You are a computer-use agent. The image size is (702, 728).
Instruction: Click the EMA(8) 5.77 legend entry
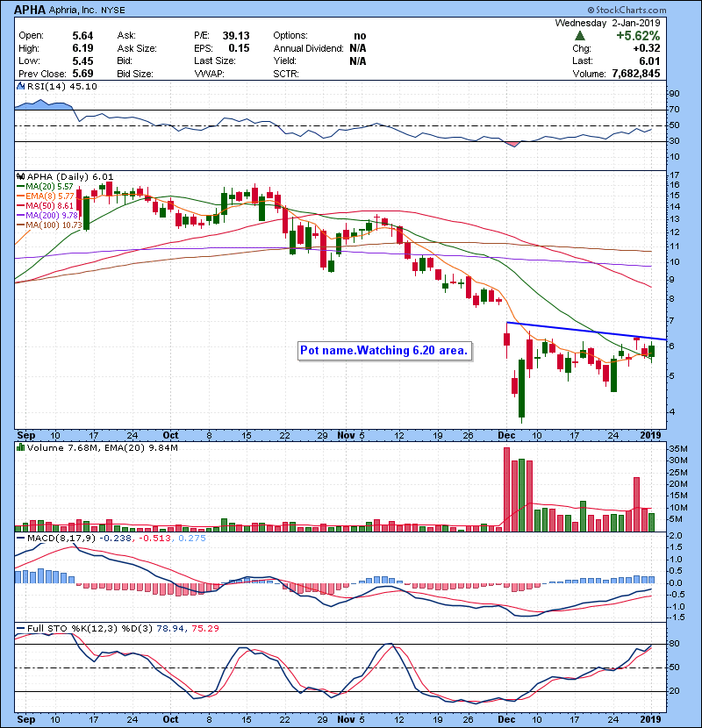45,196
